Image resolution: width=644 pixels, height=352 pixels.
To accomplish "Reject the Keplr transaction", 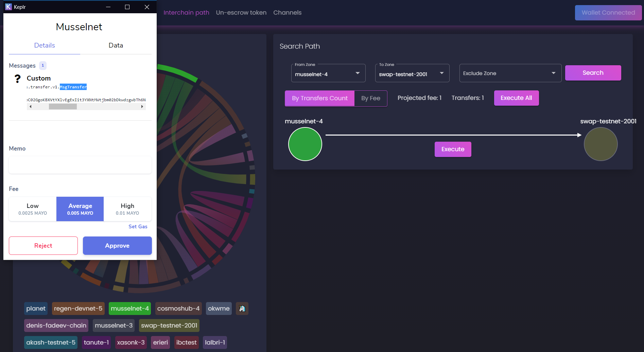I will (43, 246).
